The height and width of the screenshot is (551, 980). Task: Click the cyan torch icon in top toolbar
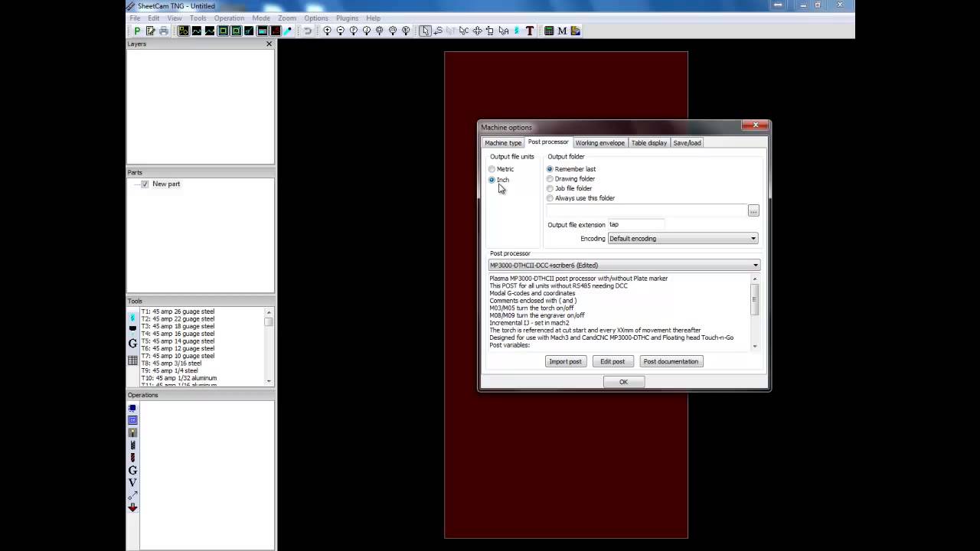click(x=516, y=31)
